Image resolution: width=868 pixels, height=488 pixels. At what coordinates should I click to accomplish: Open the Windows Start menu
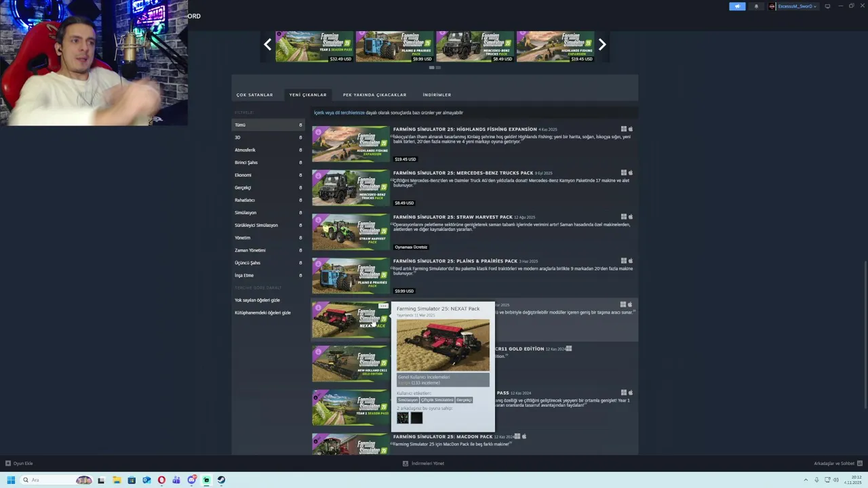[11, 480]
